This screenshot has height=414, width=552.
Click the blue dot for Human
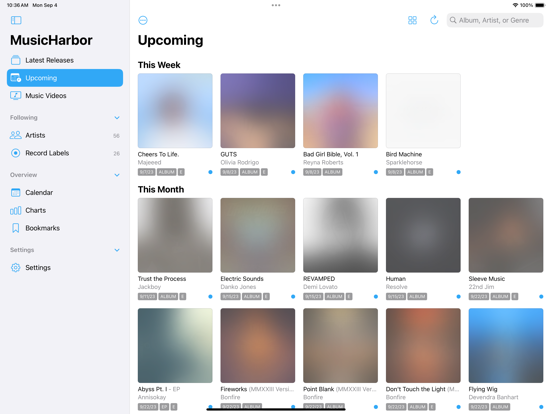[458, 296]
